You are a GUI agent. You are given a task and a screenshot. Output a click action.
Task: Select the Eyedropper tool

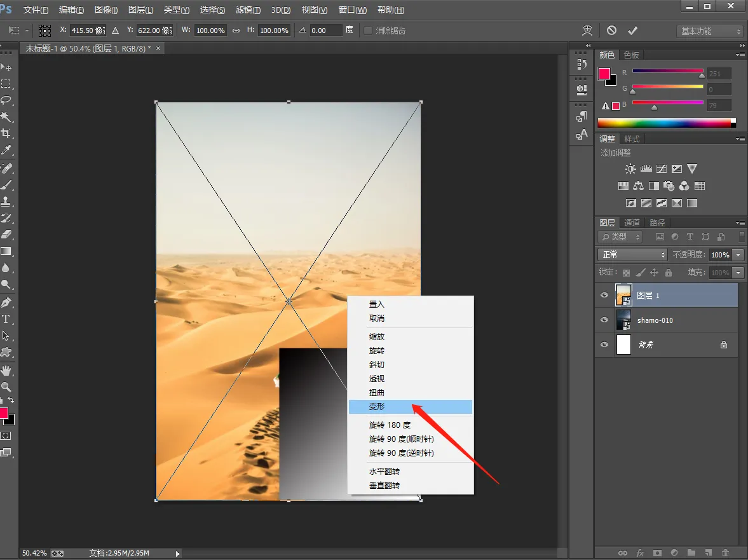pyautogui.click(x=6, y=150)
